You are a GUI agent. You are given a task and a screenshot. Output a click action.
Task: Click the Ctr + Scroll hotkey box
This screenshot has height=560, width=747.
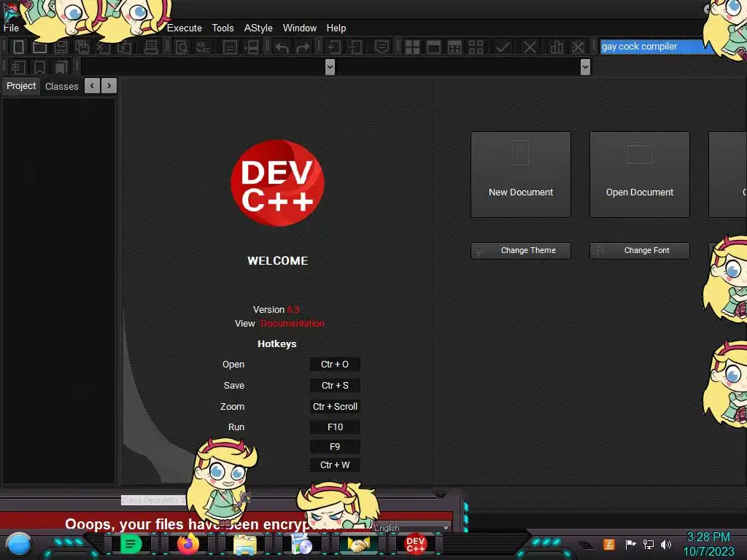pyautogui.click(x=335, y=407)
